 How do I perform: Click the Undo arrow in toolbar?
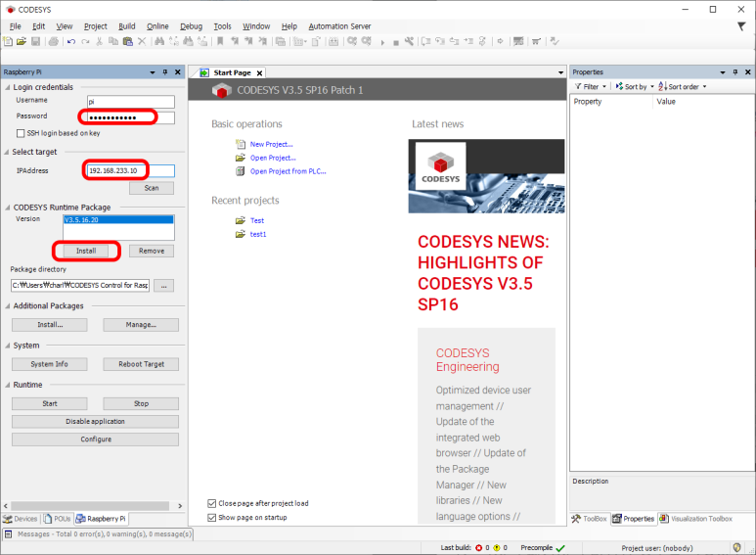(71, 42)
